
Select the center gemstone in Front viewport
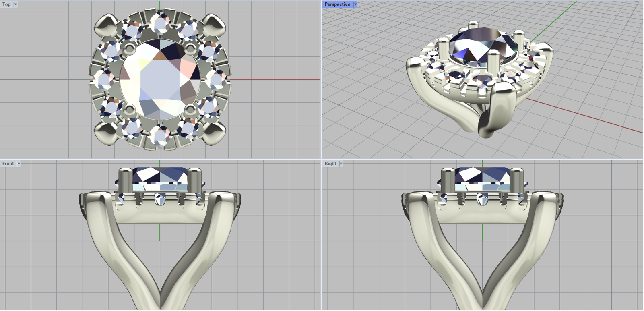160,180
